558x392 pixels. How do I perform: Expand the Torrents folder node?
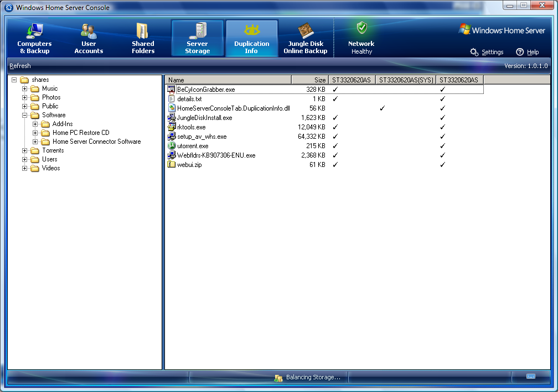pyautogui.click(x=24, y=151)
